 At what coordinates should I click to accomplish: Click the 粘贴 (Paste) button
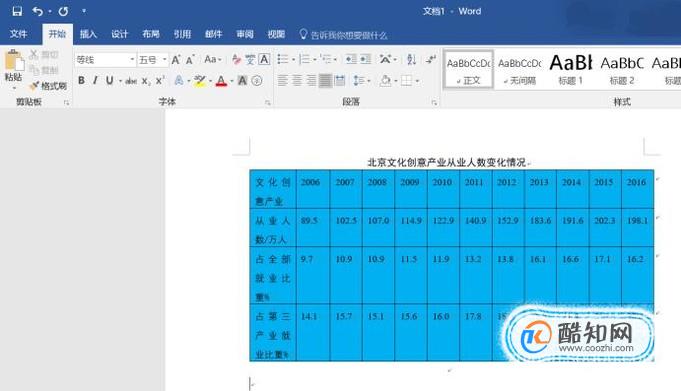coord(13,70)
